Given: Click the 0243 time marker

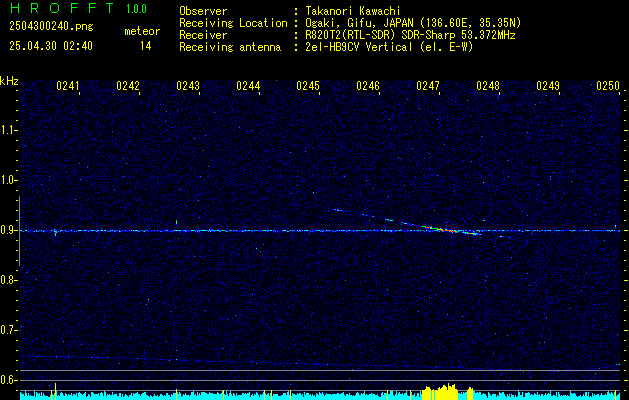Looking at the screenshot, I should [188, 86].
